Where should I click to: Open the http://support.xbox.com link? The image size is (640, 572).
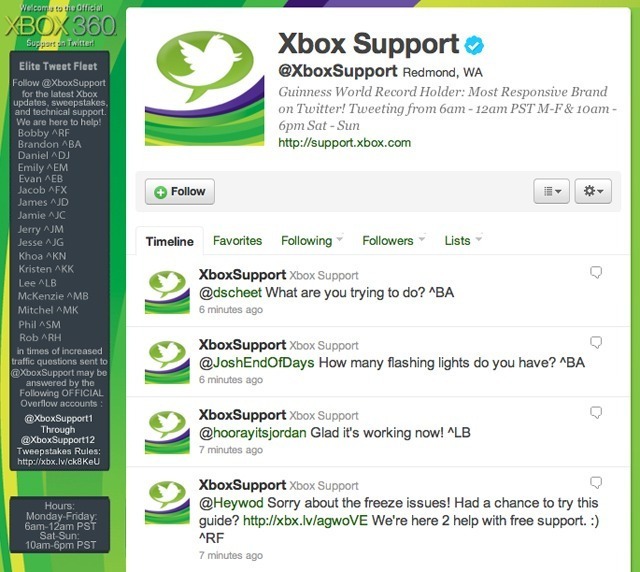click(x=344, y=143)
